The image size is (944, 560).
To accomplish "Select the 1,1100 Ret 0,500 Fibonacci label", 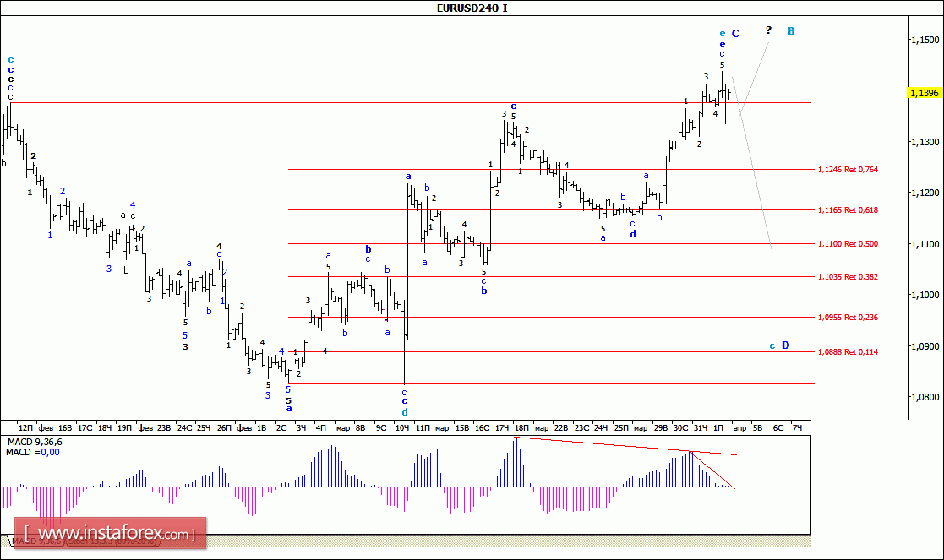I will tap(848, 243).
